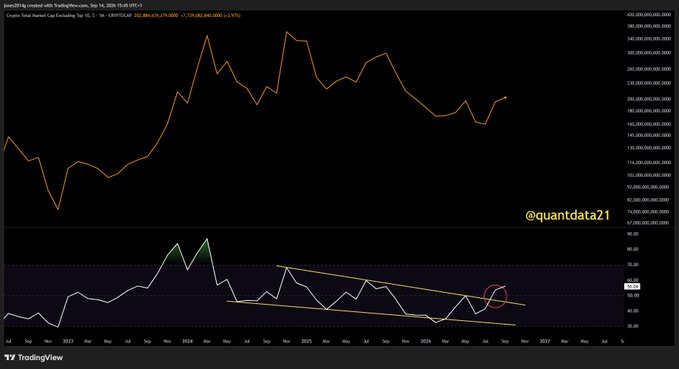Click the 67,000,000,000 price axis label
The width and height of the screenshot is (679, 369).
pos(649,223)
